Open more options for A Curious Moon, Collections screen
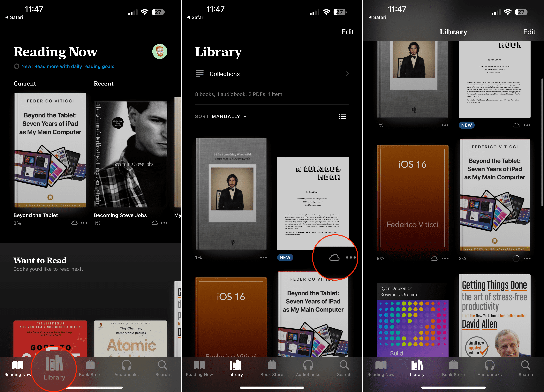Screen dimensions: 544x392 [x=351, y=257]
